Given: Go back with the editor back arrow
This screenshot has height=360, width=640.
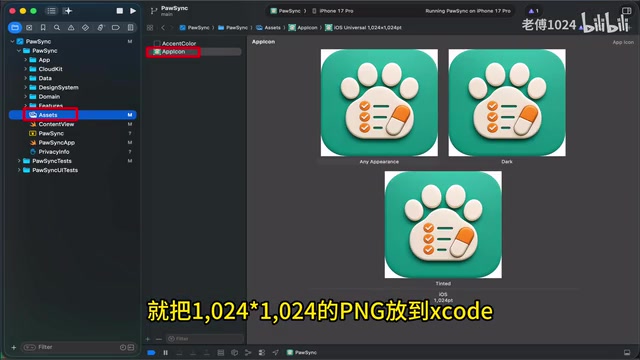Looking at the screenshot, I should point(163,28).
